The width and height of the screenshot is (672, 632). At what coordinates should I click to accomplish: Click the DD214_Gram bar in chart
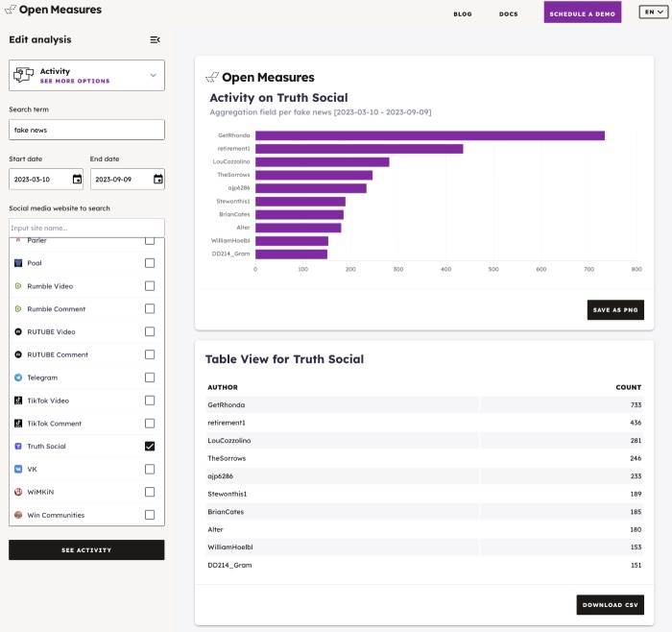pos(292,254)
